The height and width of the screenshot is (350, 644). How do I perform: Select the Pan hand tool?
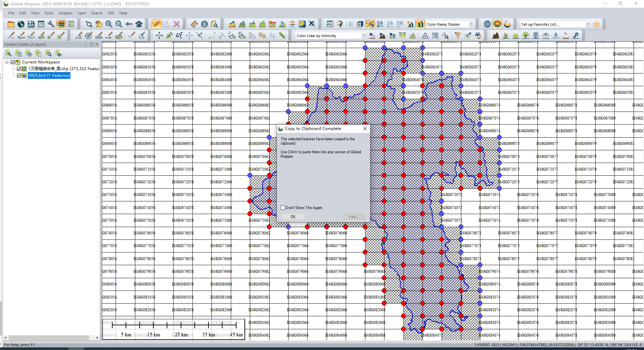99,24
